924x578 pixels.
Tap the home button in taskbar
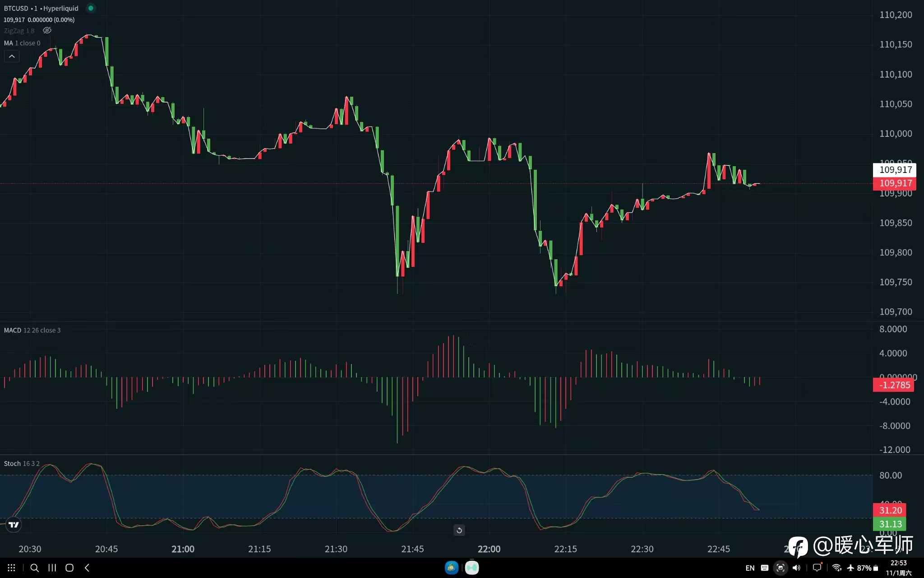point(69,568)
